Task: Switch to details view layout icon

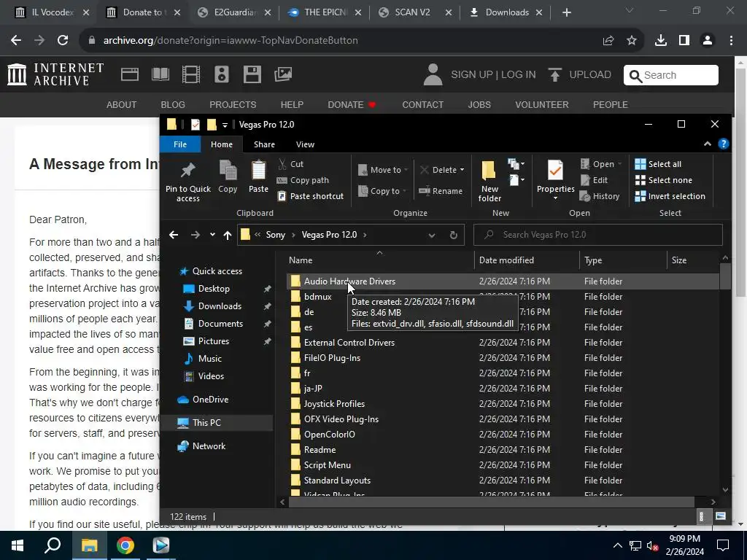Action: pyautogui.click(x=701, y=516)
